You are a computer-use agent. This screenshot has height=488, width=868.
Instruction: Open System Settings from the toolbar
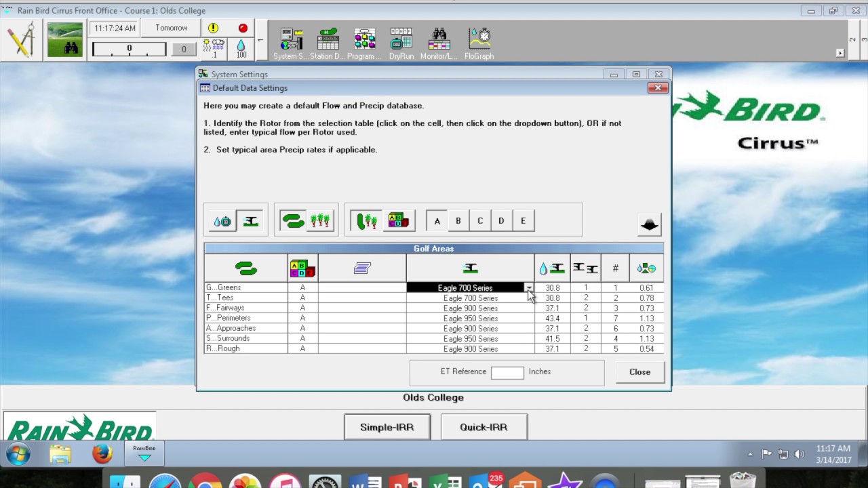coord(291,44)
